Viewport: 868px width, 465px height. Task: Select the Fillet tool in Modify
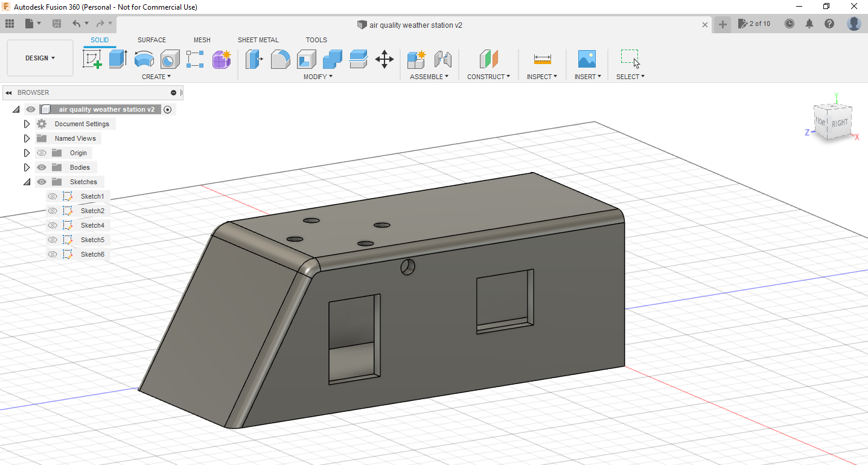click(x=280, y=59)
